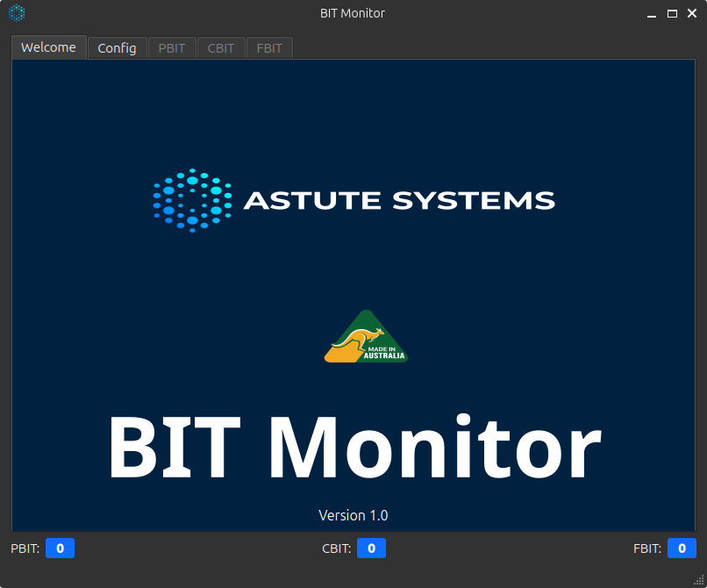
Task: Switch to the Config tab
Action: [x=117, y=47]
